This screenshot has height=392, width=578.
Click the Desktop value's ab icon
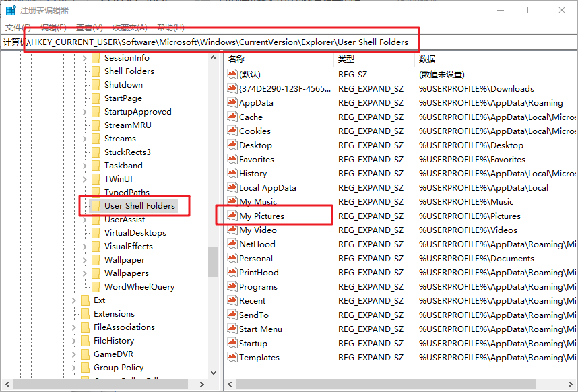(x=232, y=145)
